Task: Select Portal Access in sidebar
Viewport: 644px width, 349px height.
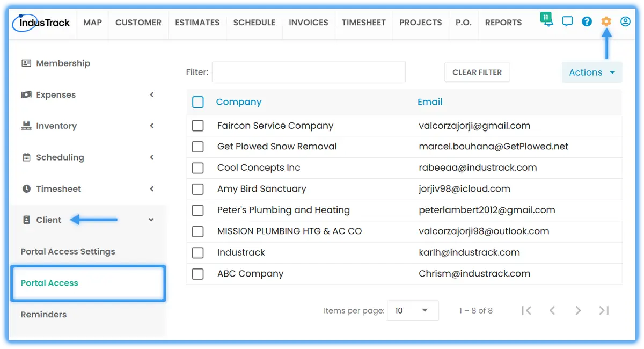Action: [x=88, y=283]
